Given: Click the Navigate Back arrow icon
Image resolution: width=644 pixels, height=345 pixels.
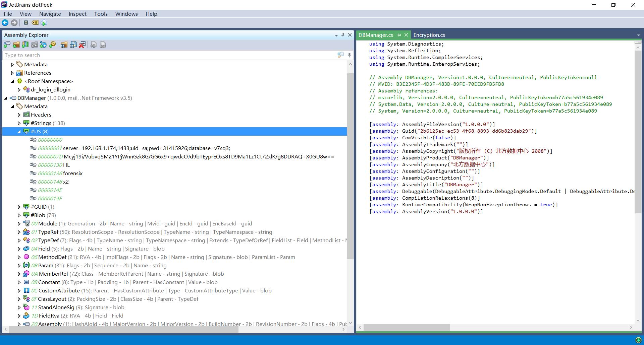Looking at the screenshot, I should point(5,23).
